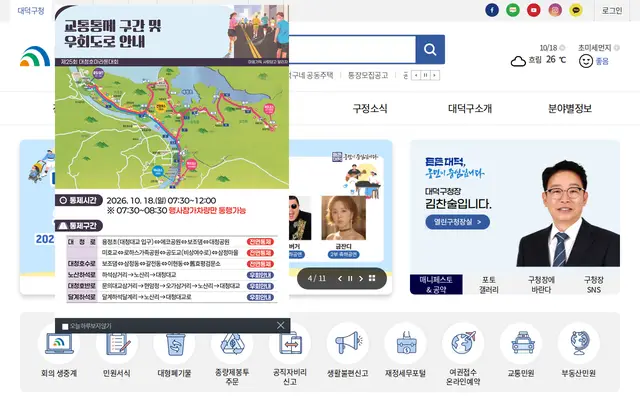This screenshot has width=640, height=400.
Task: Open 교통민원 taxi icon
Action: point(521,344)
